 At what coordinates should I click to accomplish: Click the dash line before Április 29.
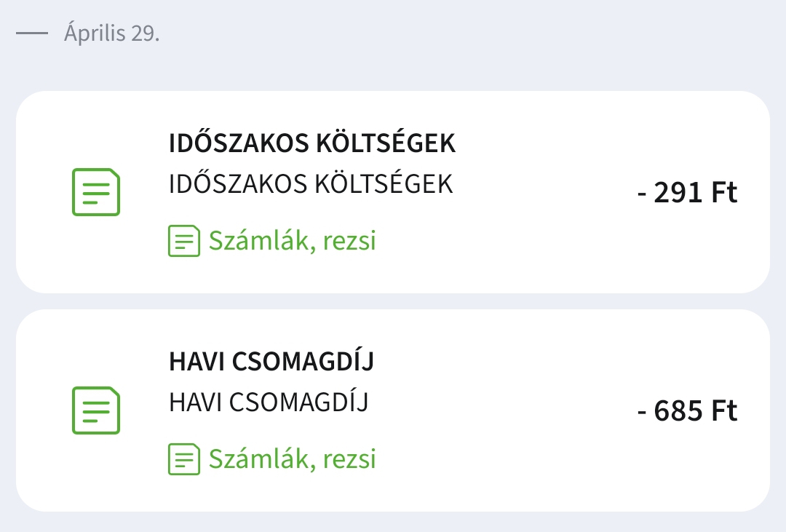coord(32,33)
